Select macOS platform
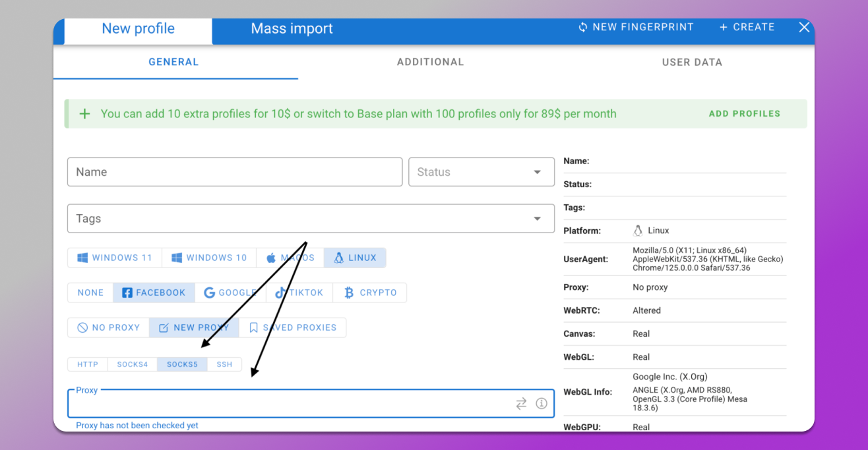Image resolution: width=868 pixels, height=450 pixels. click(290, 258)
